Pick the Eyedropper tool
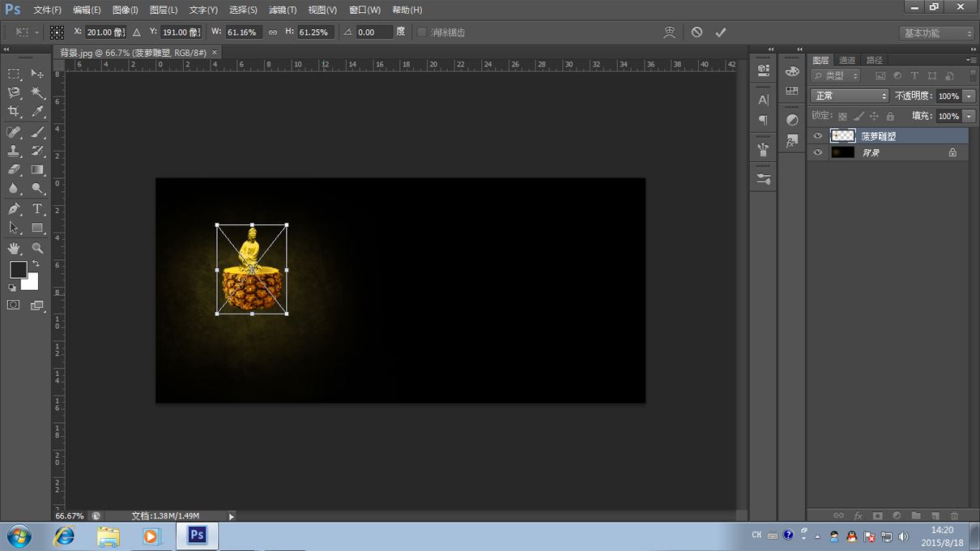Screen dimensions: 980x551 37,112
